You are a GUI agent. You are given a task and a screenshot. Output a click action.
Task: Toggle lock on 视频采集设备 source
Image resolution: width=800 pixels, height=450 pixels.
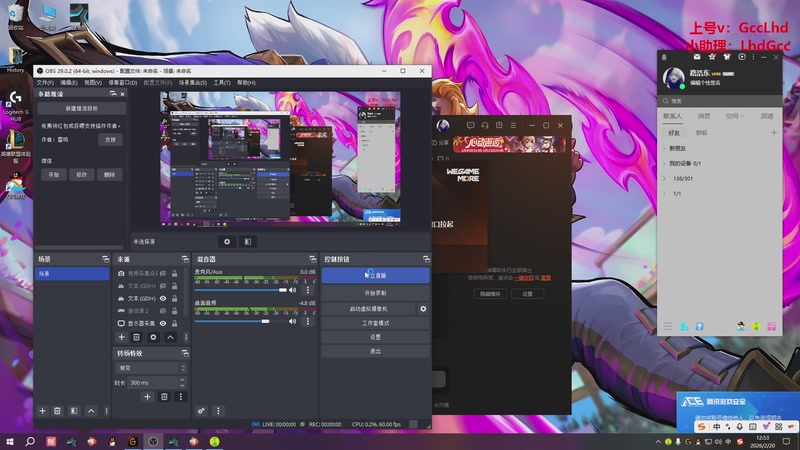pyautogui.click(x=174, y=273)
